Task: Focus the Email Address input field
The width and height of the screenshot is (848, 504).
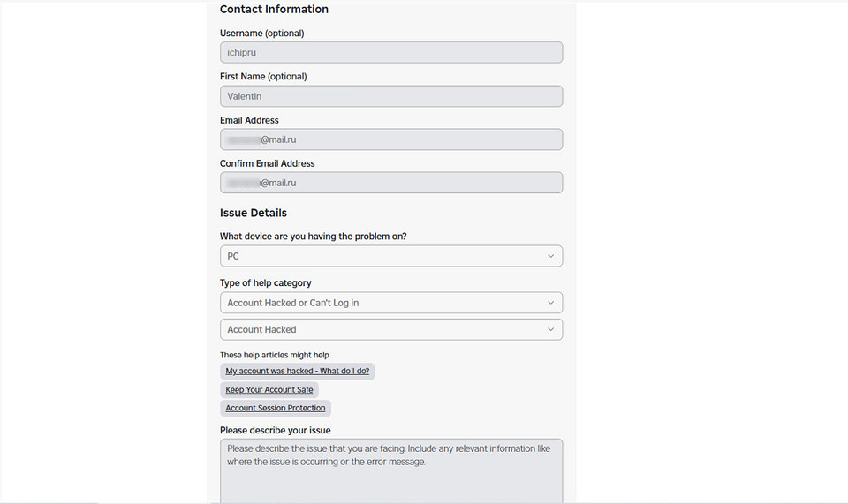Action: [390, 139]
